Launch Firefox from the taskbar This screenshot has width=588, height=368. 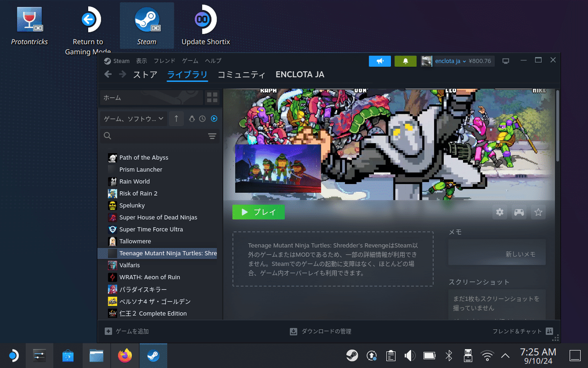coord(125,355)
